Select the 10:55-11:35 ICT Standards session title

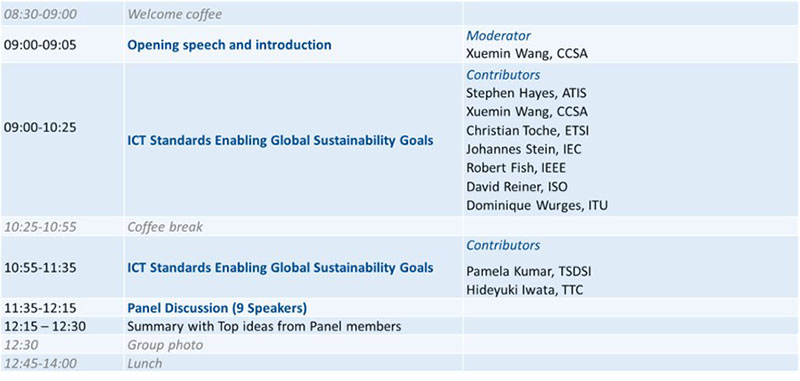[280, 267]
